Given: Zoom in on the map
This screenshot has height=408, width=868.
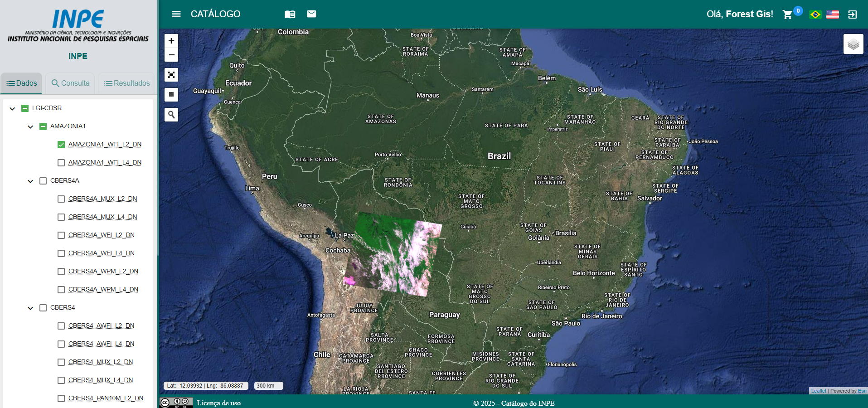Looking at the screenshot, I should tap(171, 41).
